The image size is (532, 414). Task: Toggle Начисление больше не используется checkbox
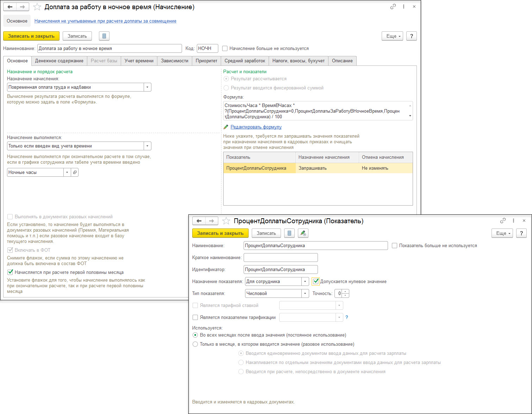point(225,48)
